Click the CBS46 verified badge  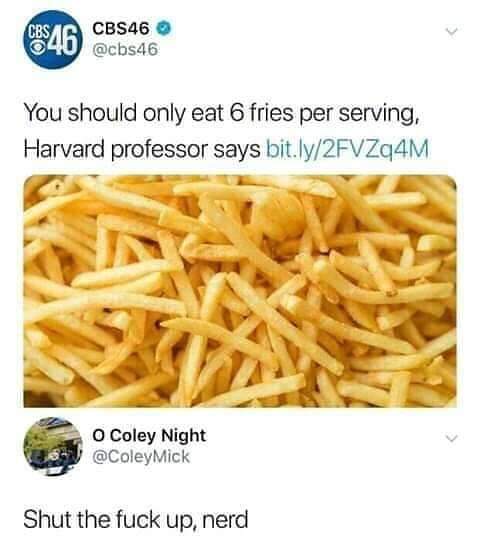click(164, 28)
